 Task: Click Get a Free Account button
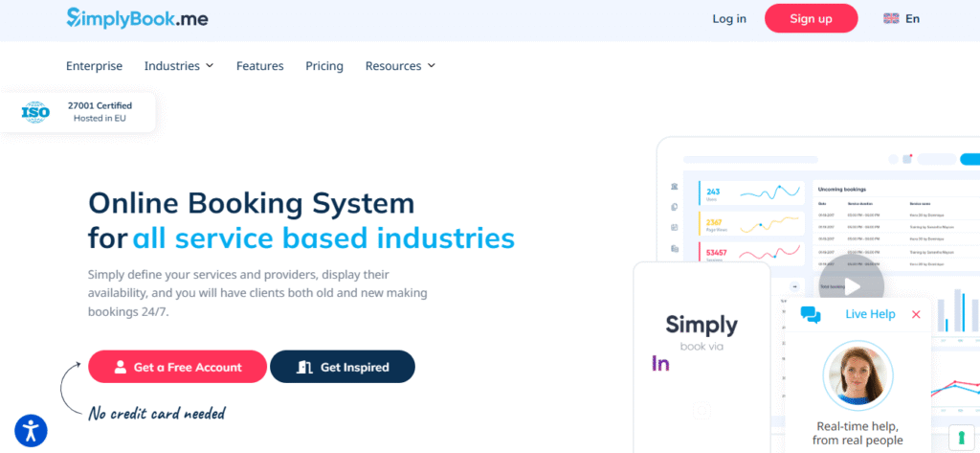(177, 367)
